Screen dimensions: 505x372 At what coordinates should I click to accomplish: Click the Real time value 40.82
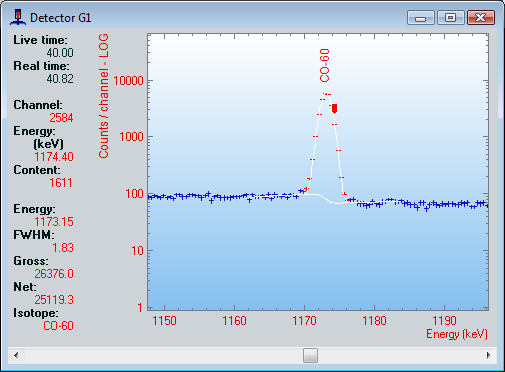coord(60,79)
